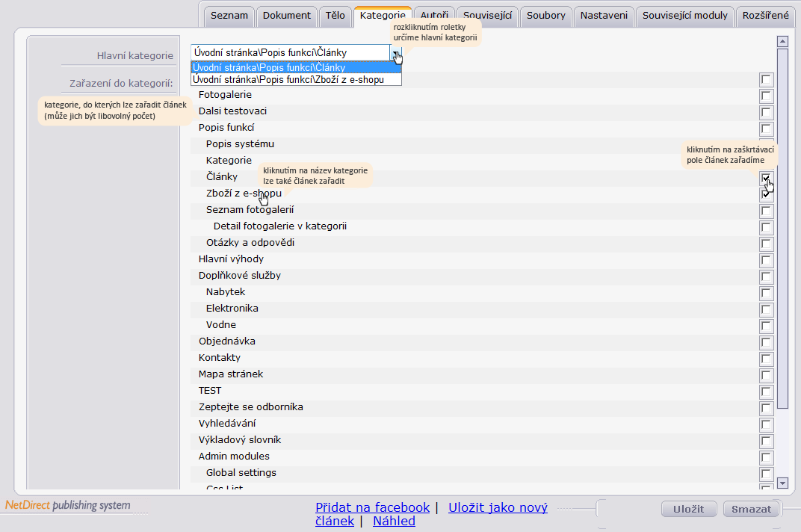
Task: Open the Náhled link
Action: pyautogui.click(x=394, y=522)
